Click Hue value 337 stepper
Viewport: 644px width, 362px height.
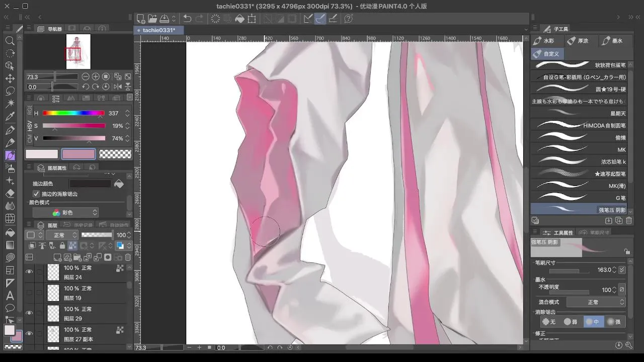click(127, 114)
